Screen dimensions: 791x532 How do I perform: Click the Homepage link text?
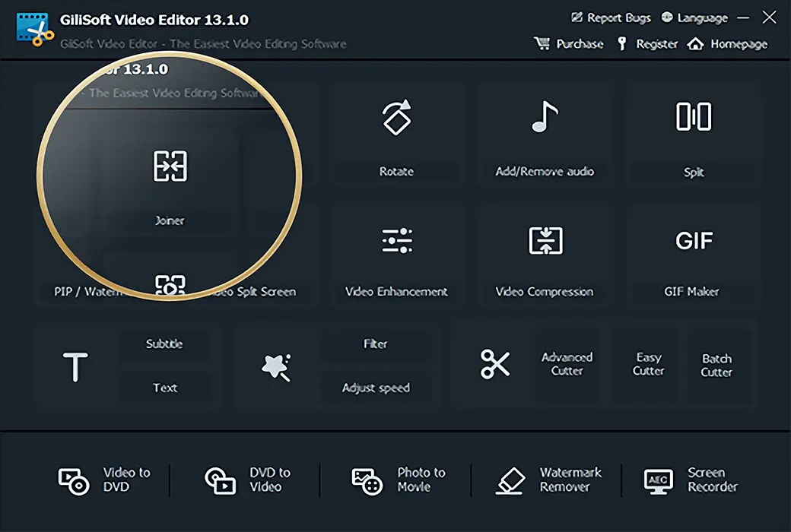[x=739, y=44]
